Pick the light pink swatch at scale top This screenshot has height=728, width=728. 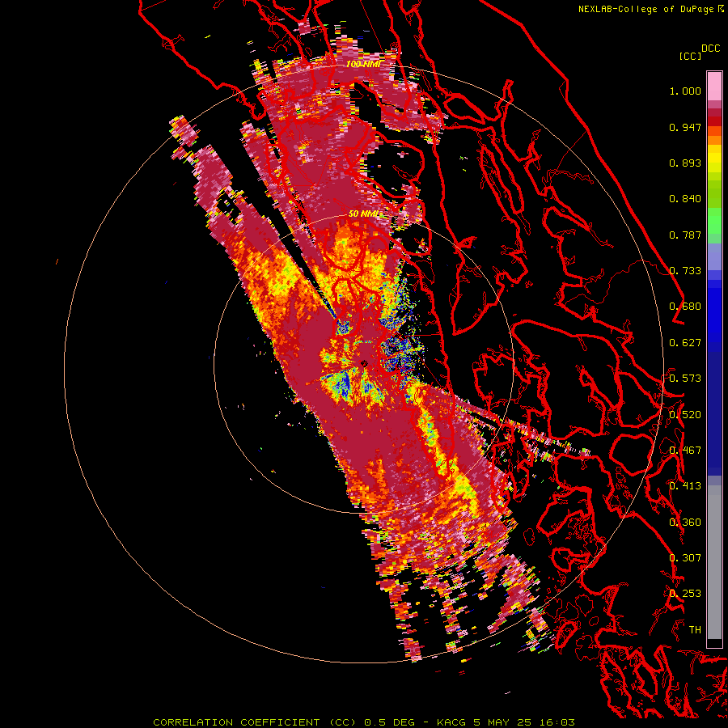point(714,87)
